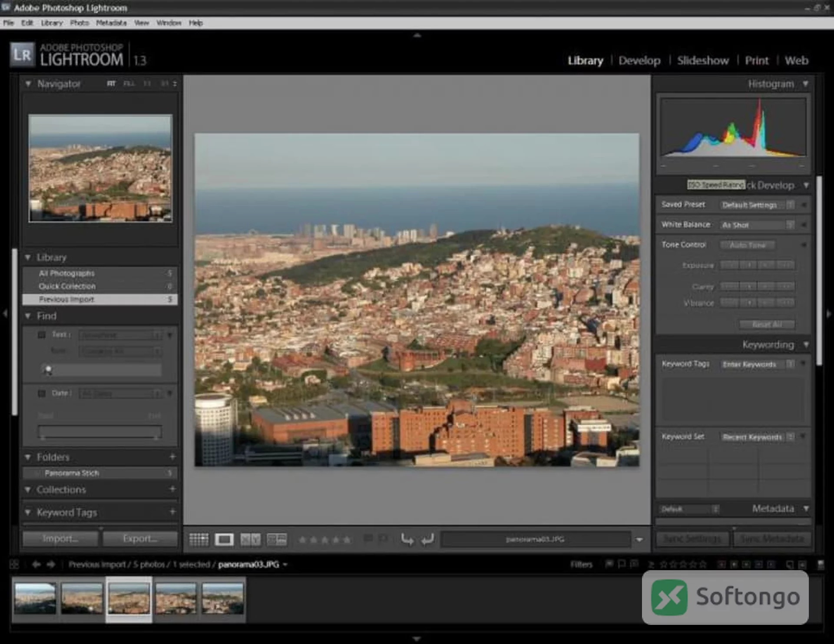Click the date range slider in Find panel
Screen dimensions: 834x644
(x=100, y=432)
